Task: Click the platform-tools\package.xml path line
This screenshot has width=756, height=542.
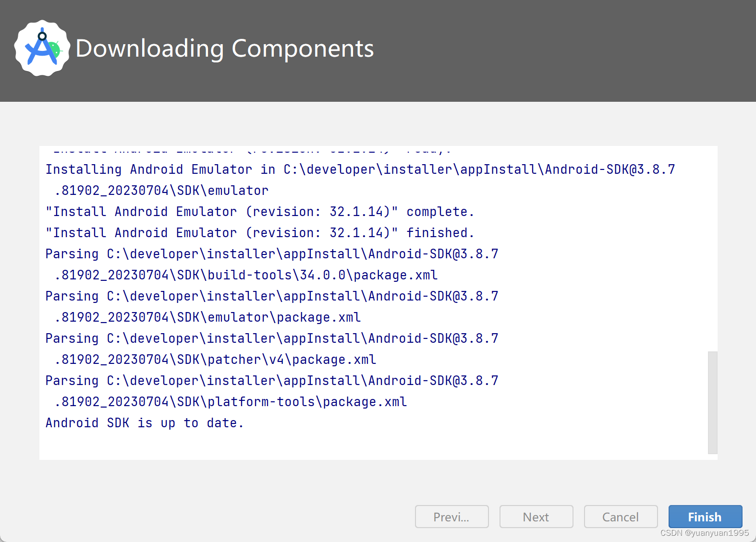Action: coord(231,402)
